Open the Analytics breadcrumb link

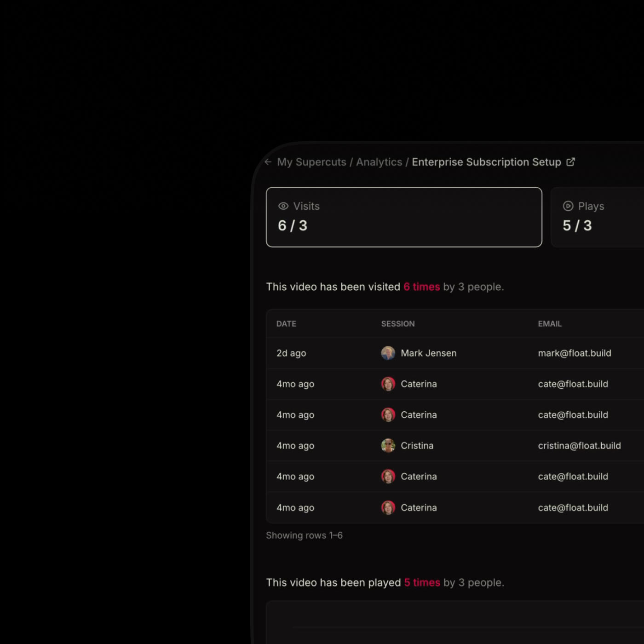379,162
